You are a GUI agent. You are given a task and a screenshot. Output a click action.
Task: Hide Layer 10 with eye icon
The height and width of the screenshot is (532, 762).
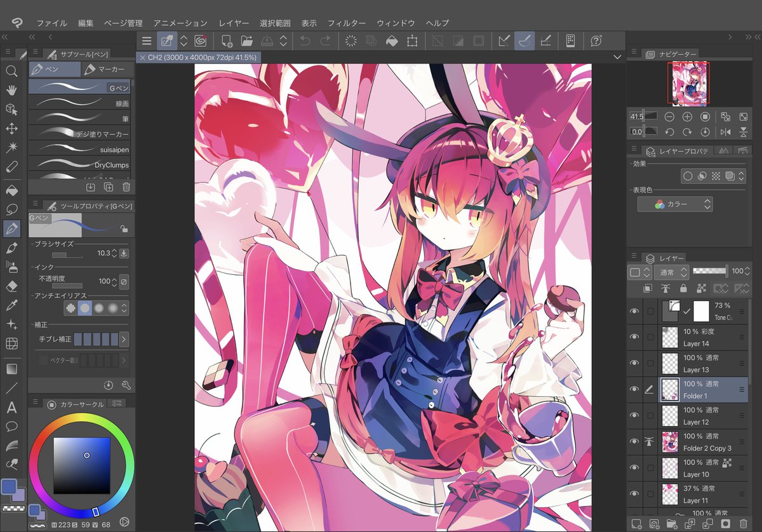point(634,467)
